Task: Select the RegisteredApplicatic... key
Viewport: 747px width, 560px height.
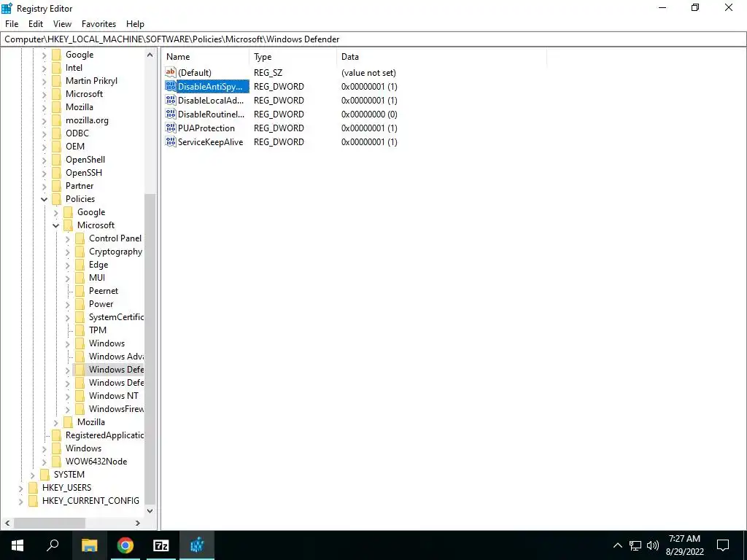Action: click(104, 435)
